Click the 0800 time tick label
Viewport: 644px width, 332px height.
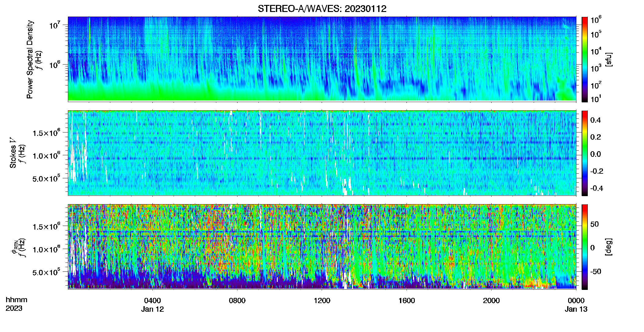point(237,301)
